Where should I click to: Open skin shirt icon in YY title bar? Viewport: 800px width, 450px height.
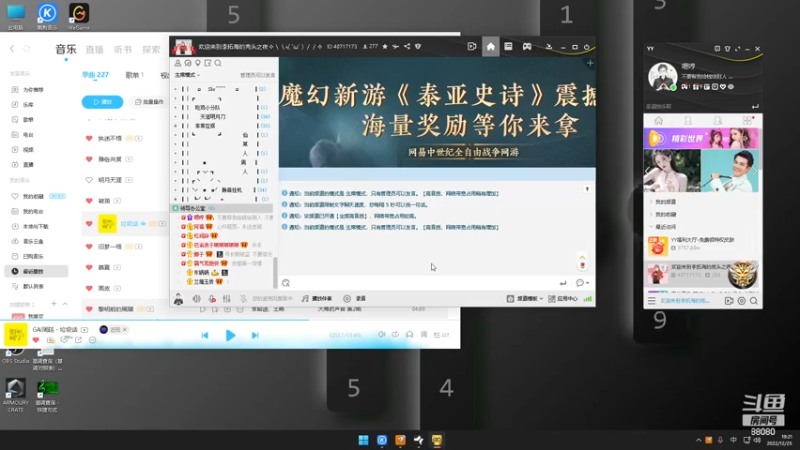(x=727, y=48)
